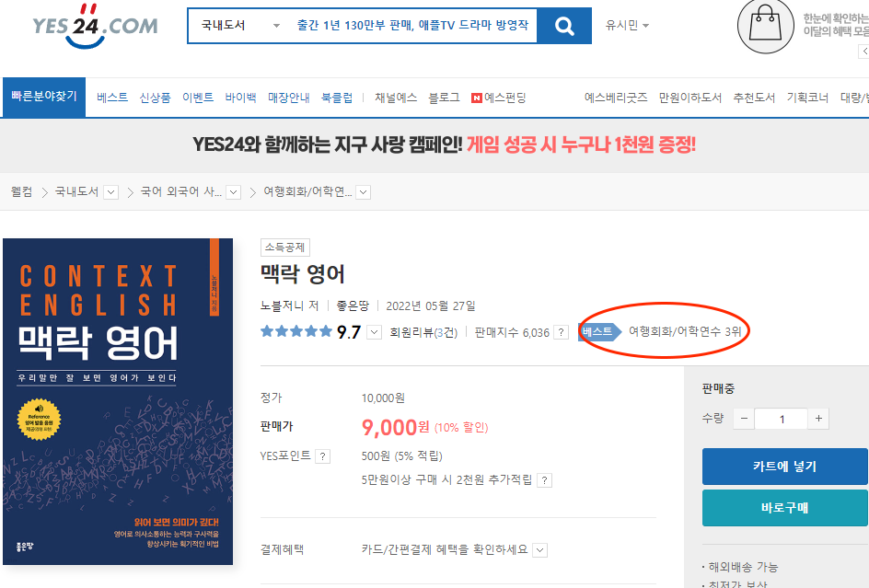This screenshot has height=588, width=869.
Task: Expand the rating 9.7 dropdown arrow
Action: pos(375,332)
